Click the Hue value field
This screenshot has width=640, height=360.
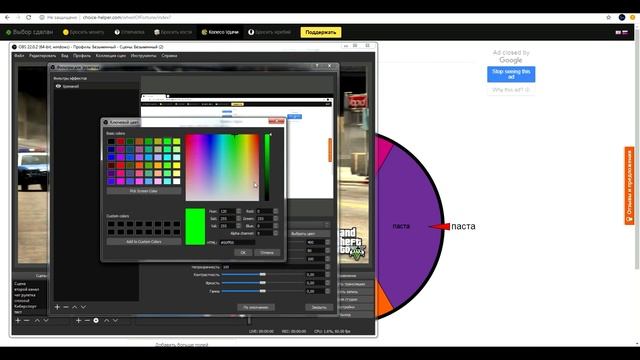click(x=227, y=211)
